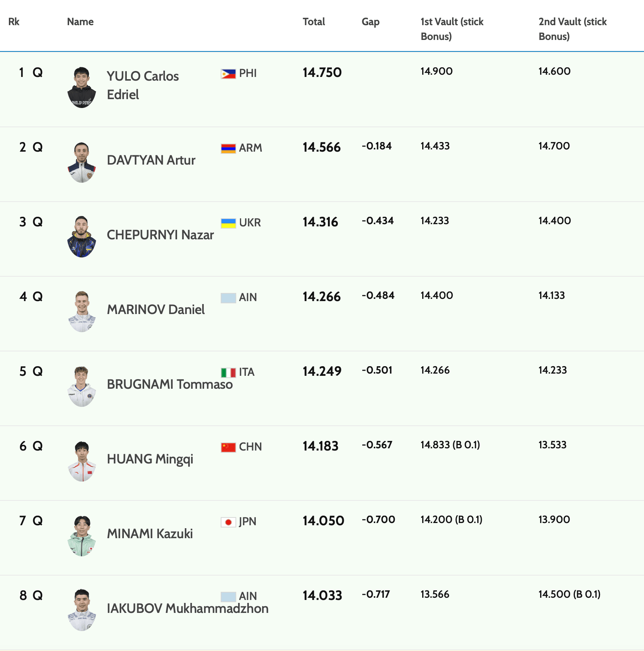Click Marinov's AIN neutral flag icon
Image resolution: width=644 pixels, height=651 pixels.
click(228, 298)
